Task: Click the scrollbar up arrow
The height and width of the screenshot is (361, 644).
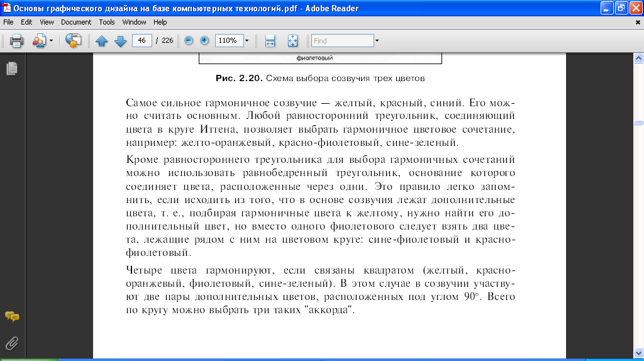Action: pyautogui.click(x=638, y=58)
